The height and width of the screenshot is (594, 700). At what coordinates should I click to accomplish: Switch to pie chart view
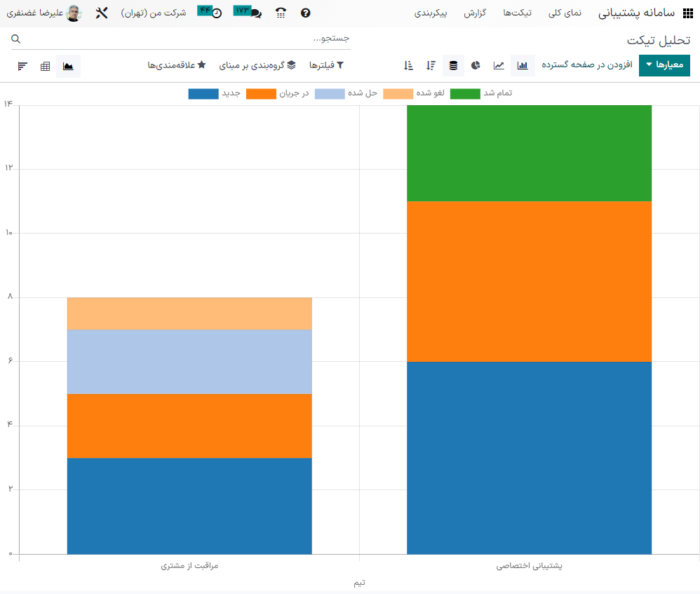click(x=476, y=65)
